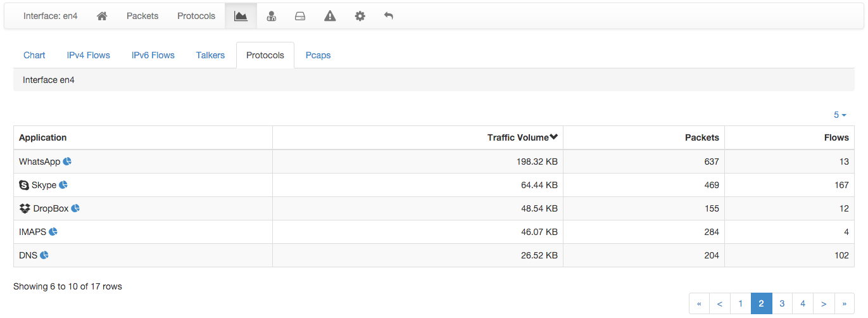Open the Packets menu in navbar
This screenshot has height=318, width=868.
point(142,16)
